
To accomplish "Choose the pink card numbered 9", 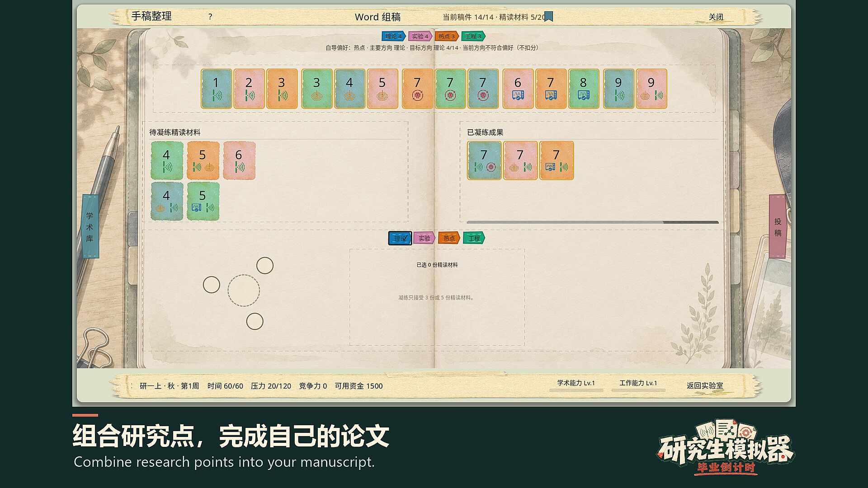I will click(651, 89).
